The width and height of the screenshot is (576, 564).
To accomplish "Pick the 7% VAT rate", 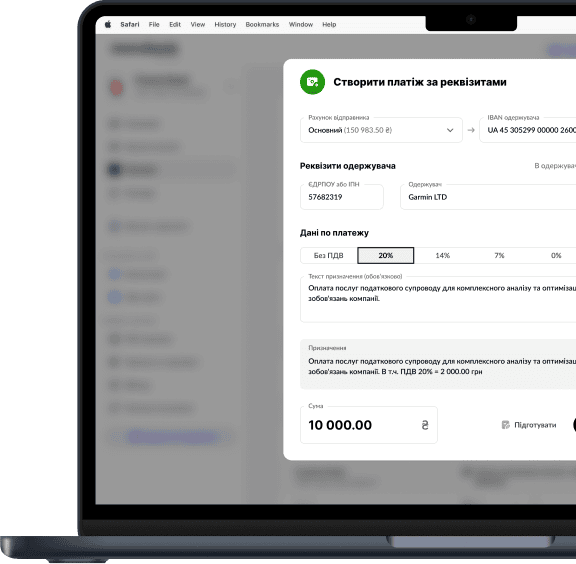I will tap(499, 255).
